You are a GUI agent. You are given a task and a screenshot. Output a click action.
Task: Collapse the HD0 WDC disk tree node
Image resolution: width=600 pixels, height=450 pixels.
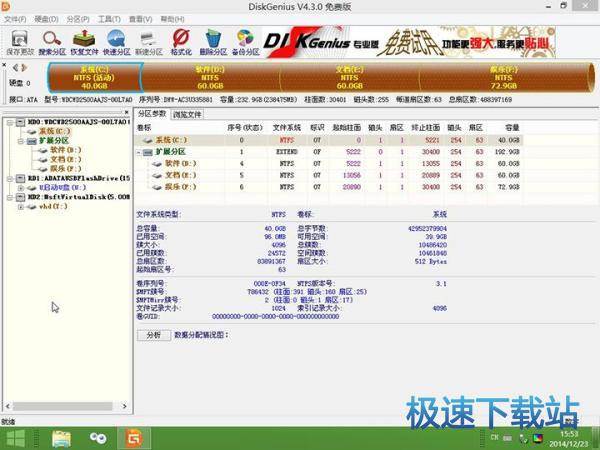click(x=10, y=122)
